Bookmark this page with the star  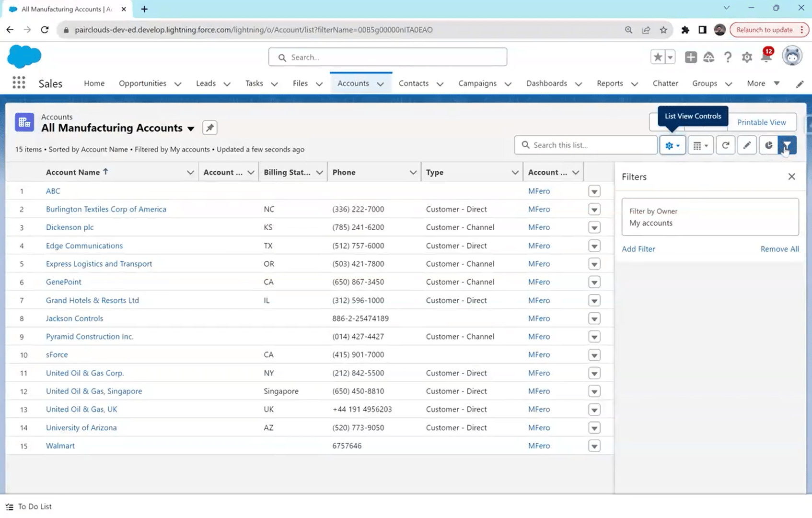click(663, 30)
